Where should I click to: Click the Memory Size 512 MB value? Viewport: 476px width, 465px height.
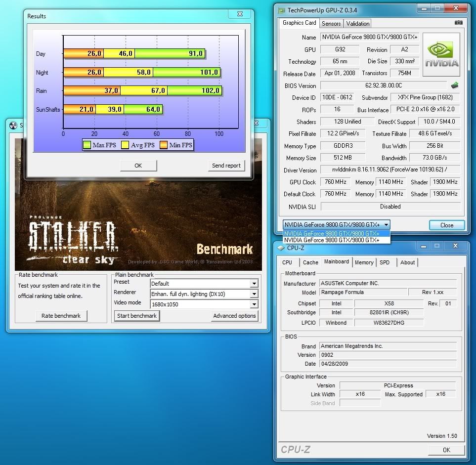pyautogui.click(x=343, y=158)
